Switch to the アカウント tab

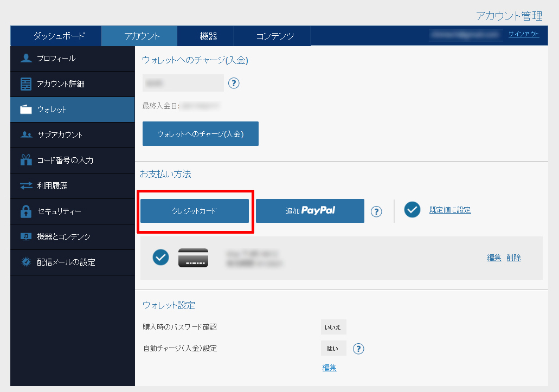point(139,36)
